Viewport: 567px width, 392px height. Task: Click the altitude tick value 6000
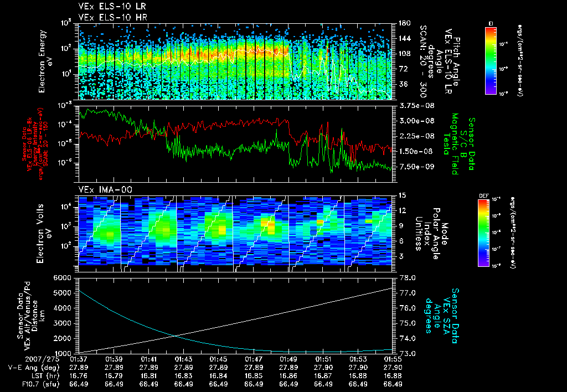[62, 278]
